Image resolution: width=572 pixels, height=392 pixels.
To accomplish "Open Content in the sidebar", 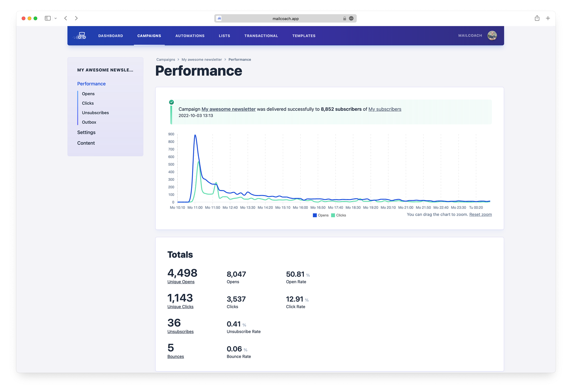I will [86, 143].
